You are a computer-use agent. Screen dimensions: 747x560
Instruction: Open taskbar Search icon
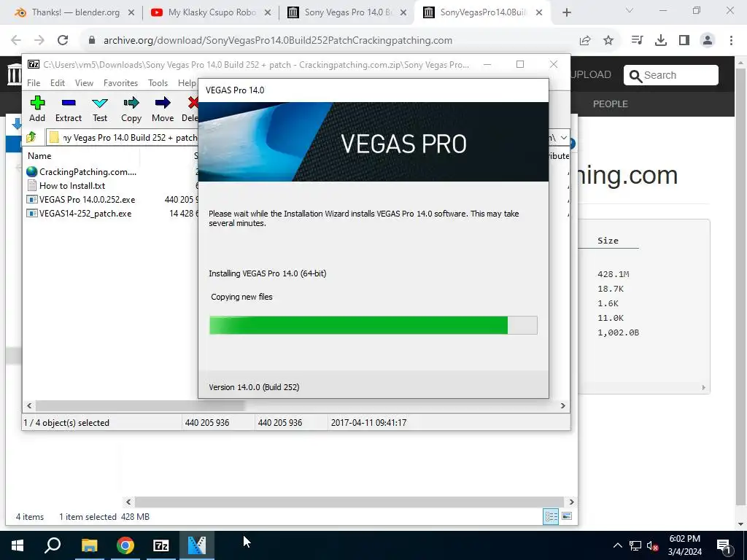click(53, 545)
